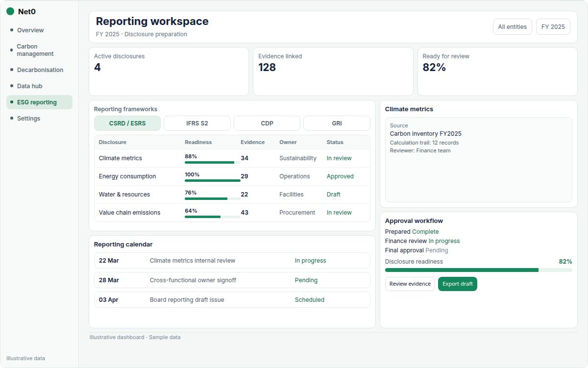Click the Disclosure column header
This screenshot has width=588, height=368.
[x=113, y=142]
